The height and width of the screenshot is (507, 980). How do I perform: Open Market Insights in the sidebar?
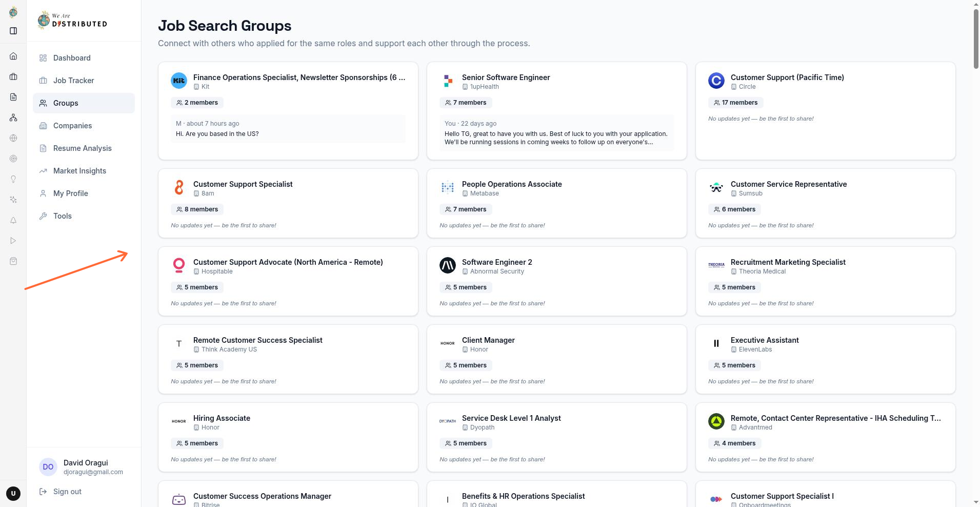click(84, 171)
